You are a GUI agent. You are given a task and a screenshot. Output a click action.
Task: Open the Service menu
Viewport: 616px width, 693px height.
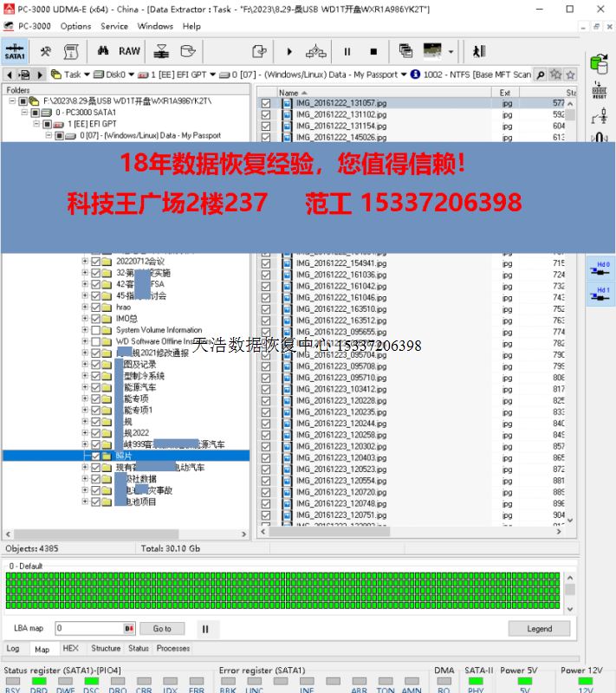tap(113, 26)
